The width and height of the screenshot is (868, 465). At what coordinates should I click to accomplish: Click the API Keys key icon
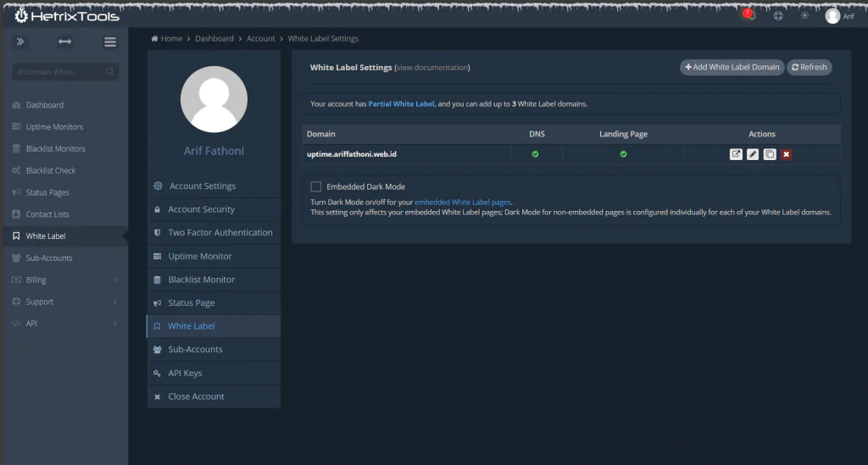coord(157,374)
